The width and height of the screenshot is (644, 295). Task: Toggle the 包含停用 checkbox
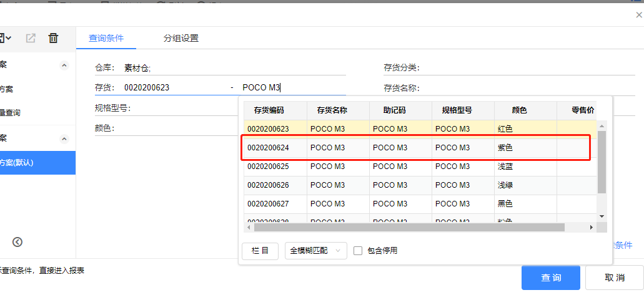click(358, 251)
